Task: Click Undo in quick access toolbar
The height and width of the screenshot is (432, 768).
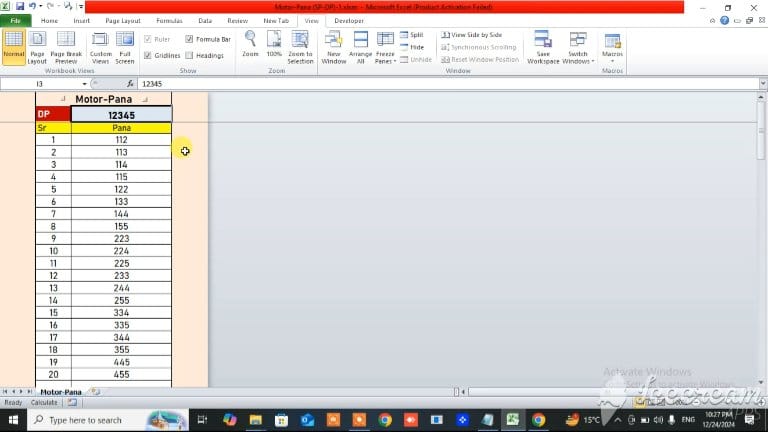Action: [32, 6]
